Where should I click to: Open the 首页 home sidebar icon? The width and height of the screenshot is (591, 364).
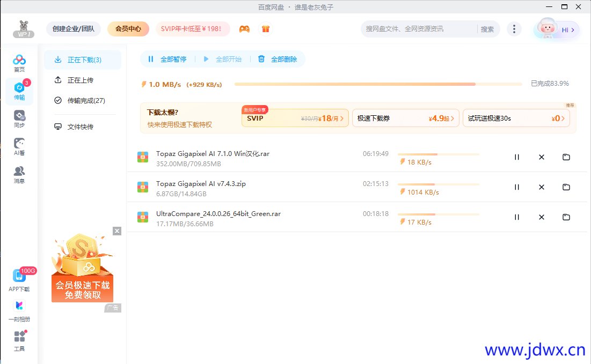click(x=19, y=63)
